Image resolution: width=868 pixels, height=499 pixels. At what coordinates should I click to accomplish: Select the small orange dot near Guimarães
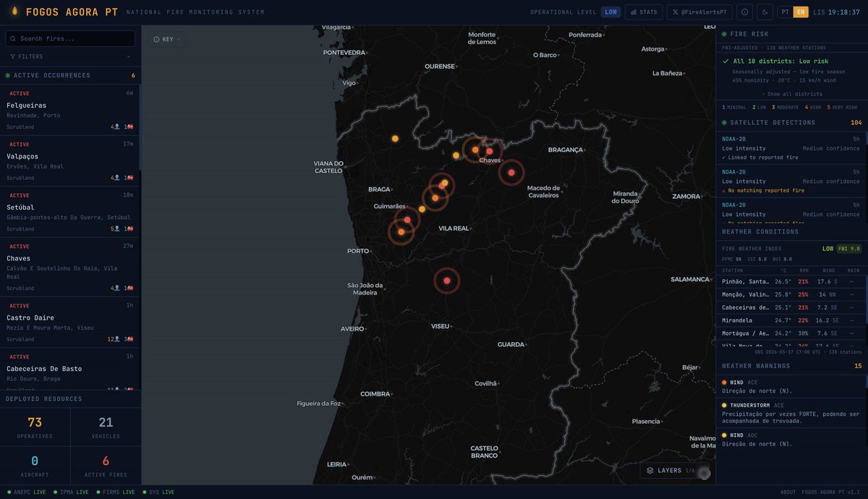click(x=422, y=209)
